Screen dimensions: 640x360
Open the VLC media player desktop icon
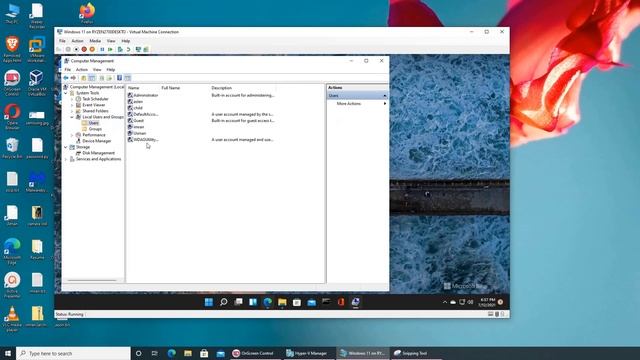(x=12, y=318)
